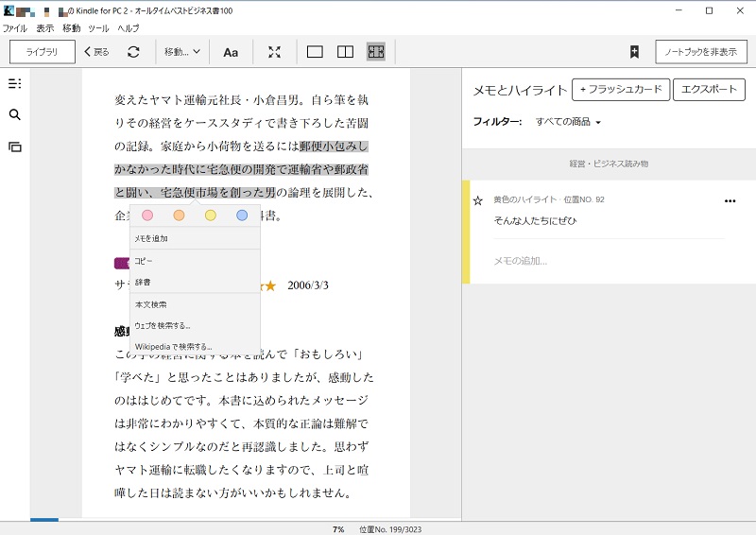The height and width of the screenshot is (535, 756).
Task: Open the three-dot menu on highlight
Action: point(729,200)
